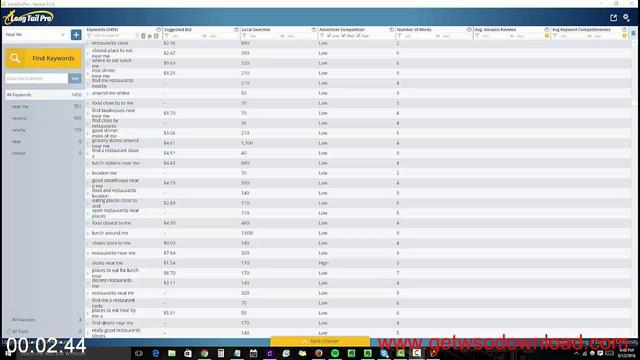Image resolution: width=640 pixels, height=360 pixels.
Task: Add a new project with plus button
Action: pyautogui.click(x=76, y=35)
